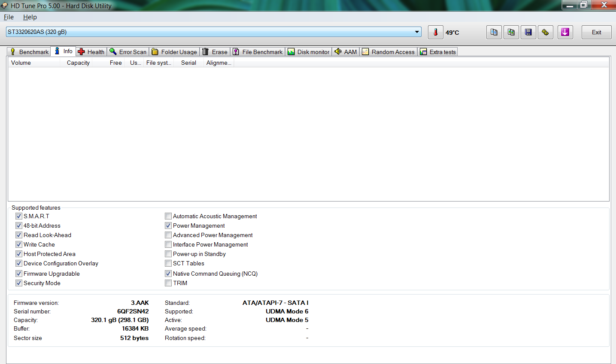Save screenshot with floppy disk icon
The height and width of the screenshot is (364, 616).
[528, 32]
